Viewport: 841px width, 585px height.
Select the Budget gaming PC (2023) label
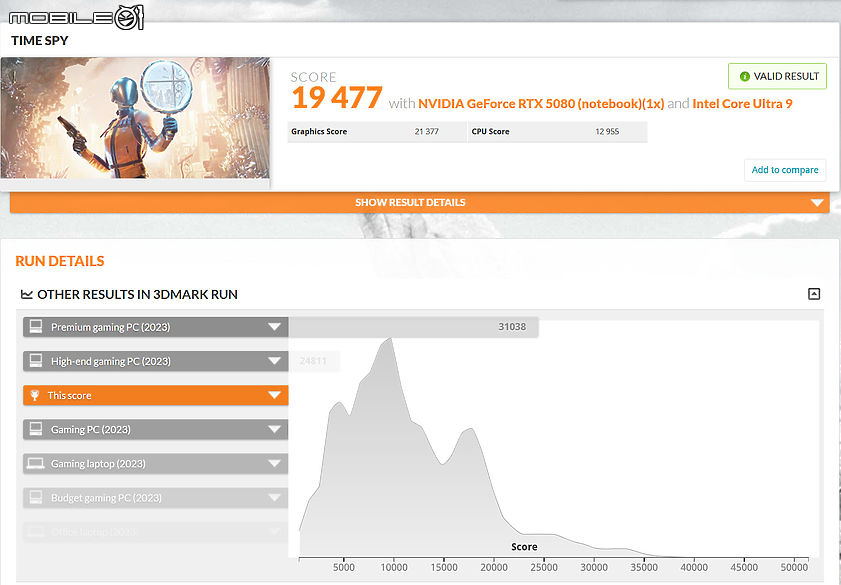click(x=106, y=498)
